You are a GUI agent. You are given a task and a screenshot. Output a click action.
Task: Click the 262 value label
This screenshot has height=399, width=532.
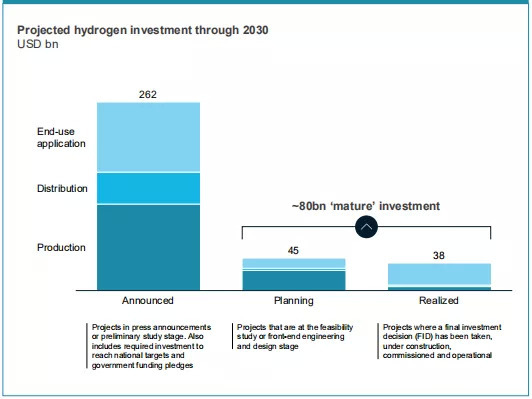tap(148, 94)
